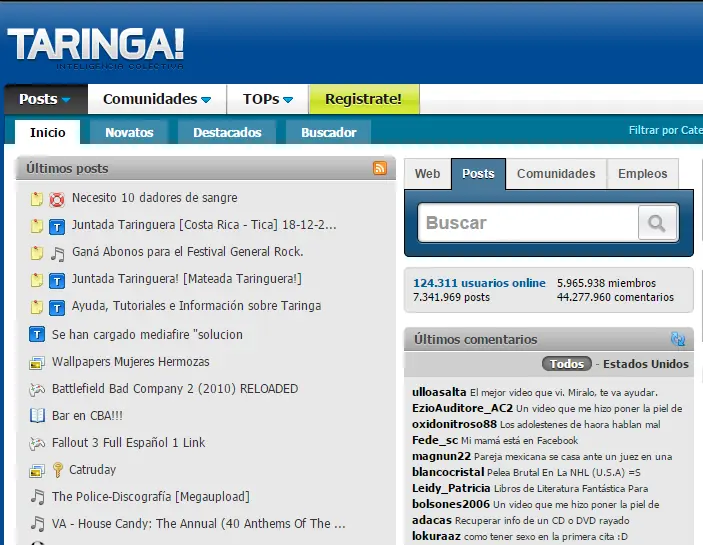Click the sticky note icon beside Necesito 10 dadores
This screenshot has width=703, height=545.
click(x=37, y=199)
